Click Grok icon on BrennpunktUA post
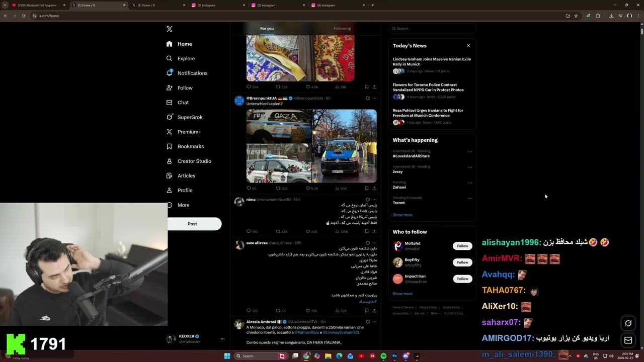644x362 pixels. 367,98
